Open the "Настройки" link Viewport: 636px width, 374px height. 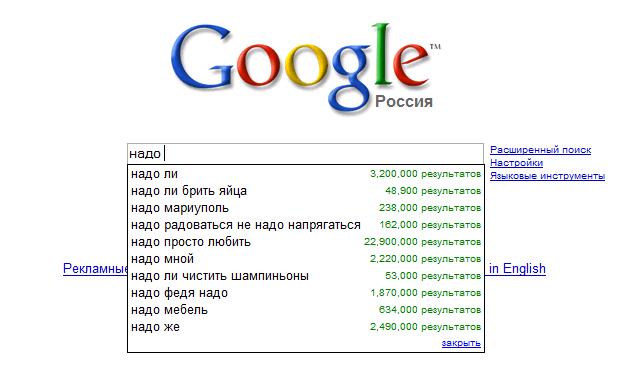pos(516,163)
